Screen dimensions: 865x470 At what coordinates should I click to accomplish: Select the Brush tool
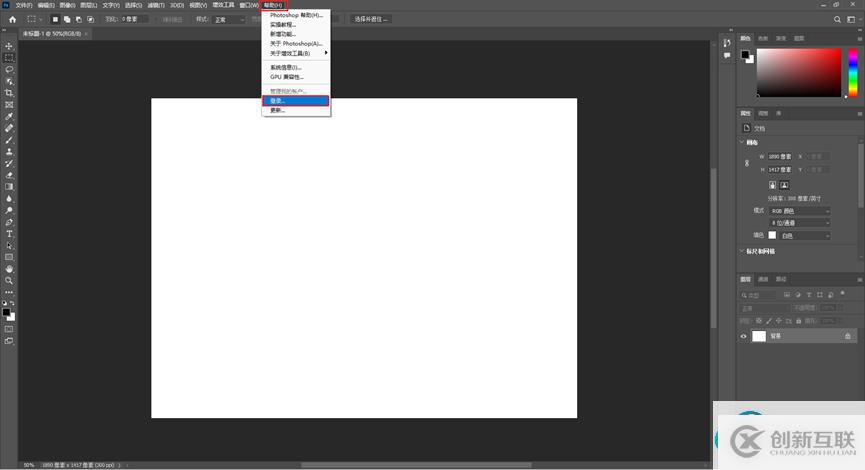pos(9,140)
